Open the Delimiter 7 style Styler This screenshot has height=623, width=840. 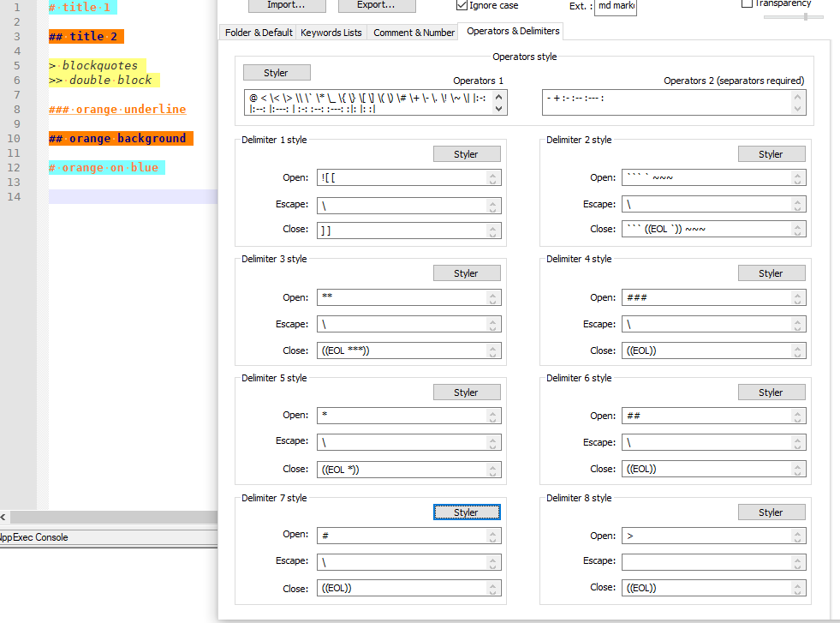[x=467, y=512]
